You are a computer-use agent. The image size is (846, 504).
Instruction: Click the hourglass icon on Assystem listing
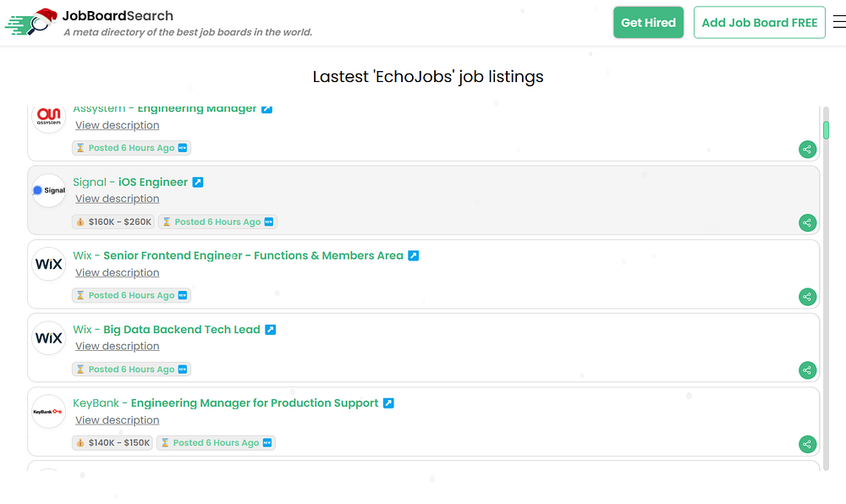(x=80, y=148)
